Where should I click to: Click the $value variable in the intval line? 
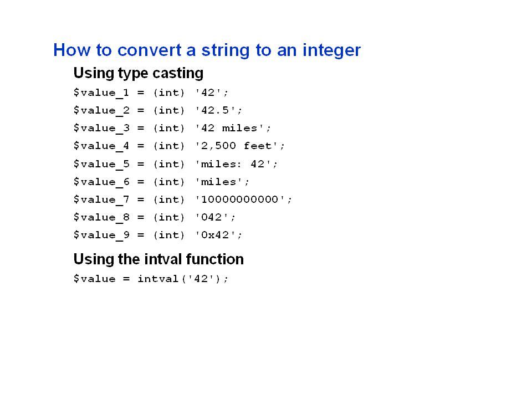95,279
